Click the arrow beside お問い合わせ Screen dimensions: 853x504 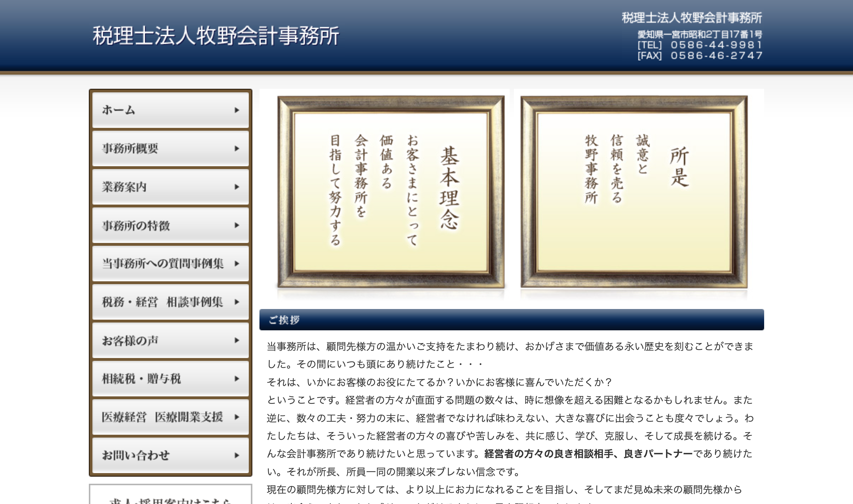237,455
